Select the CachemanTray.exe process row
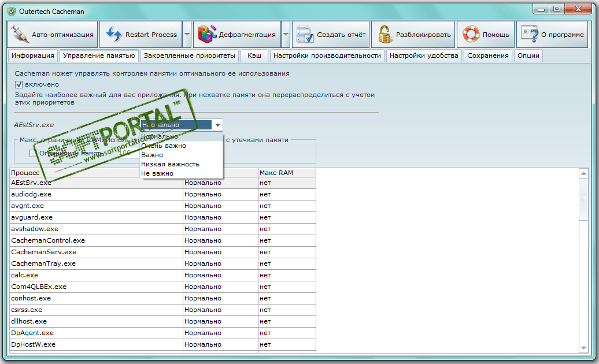Screen dimensions: 599x364 162,263
